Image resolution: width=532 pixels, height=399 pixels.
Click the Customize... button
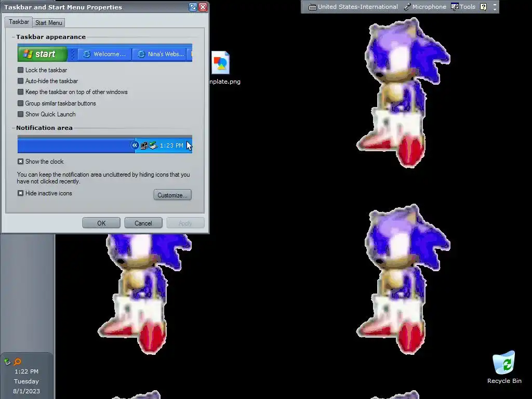coord(172,195)
